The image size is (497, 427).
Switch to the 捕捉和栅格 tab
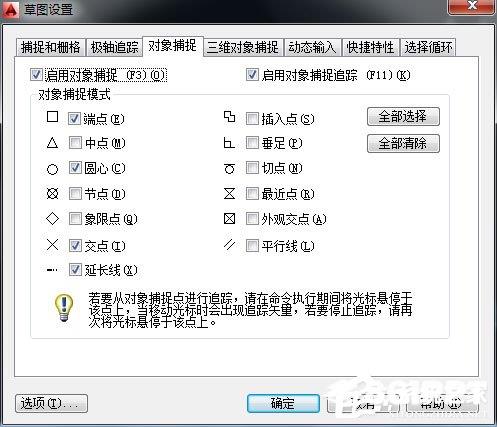(x=51, y=47)
